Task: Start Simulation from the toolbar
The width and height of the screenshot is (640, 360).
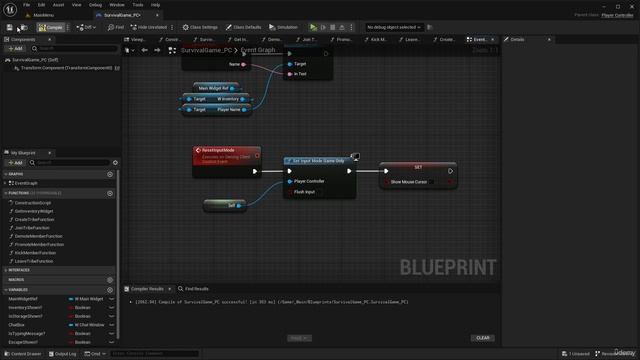Action: tap(283, 27)
